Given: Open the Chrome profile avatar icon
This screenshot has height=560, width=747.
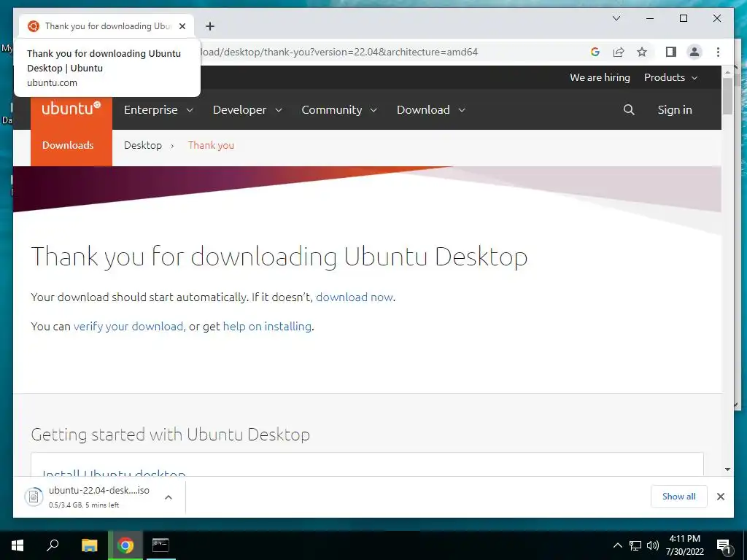Looking at the screenshot, I should [694, 52].
